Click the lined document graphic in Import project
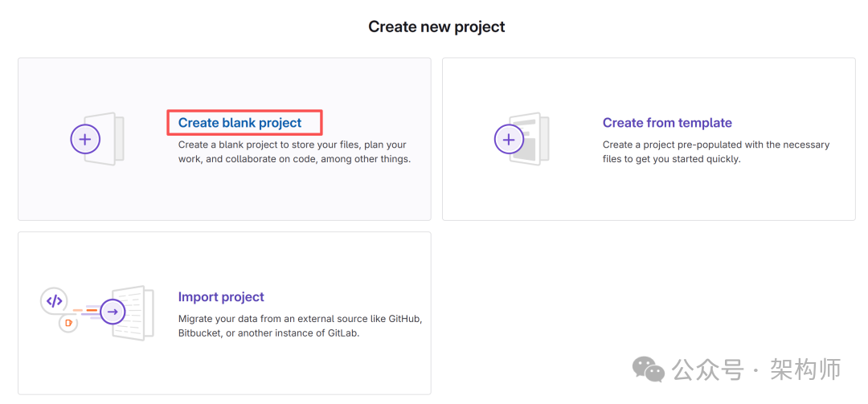This screenshot has width=868, height=404. 137,312
